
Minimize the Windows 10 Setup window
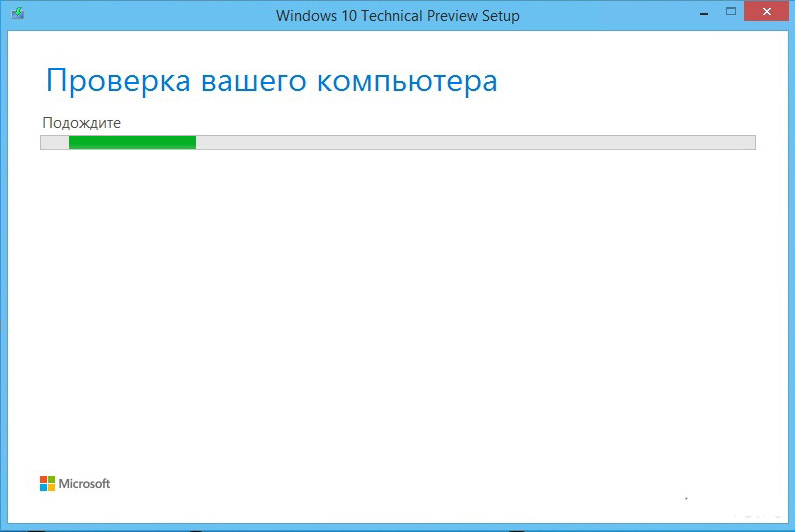point(704,14)
